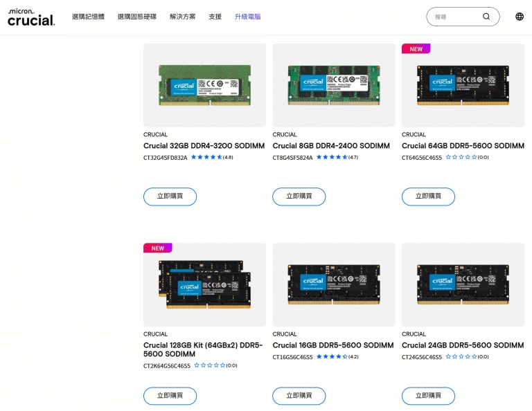
Task: Open Crucial 8GB DDR4-2400 SODIMM title
Action: tap(331, 146)
